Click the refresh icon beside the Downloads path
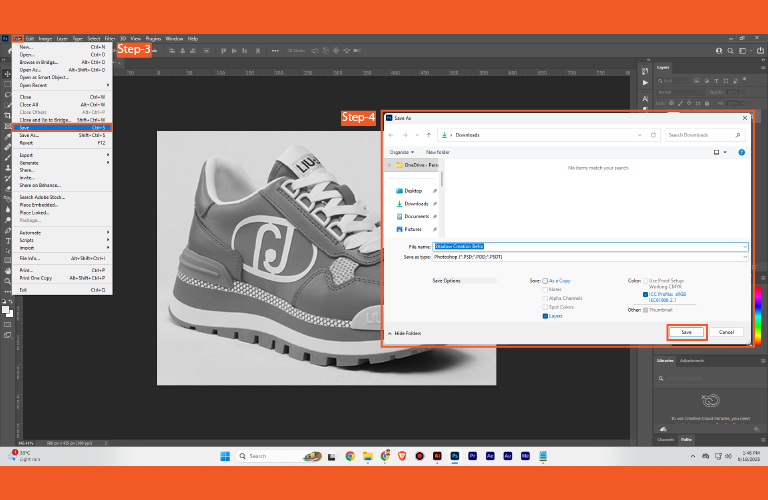 (654, 135)
